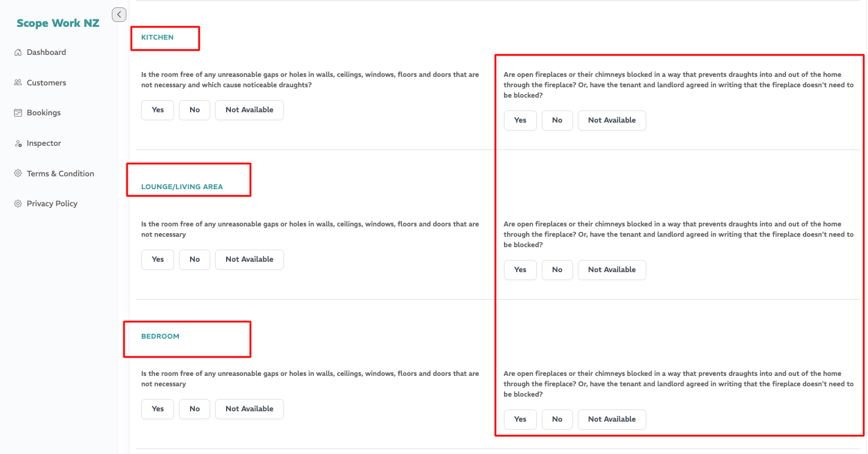868x454 pixels.
Task: Open the Inspector section
Action: [x=44, y=143]
